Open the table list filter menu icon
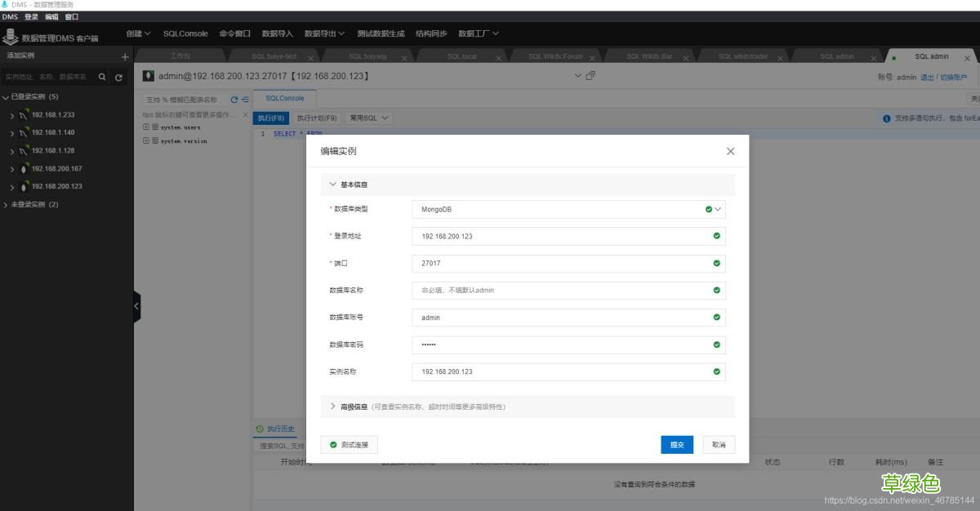Viewport: 980px width, 511px height. point(245,100)
